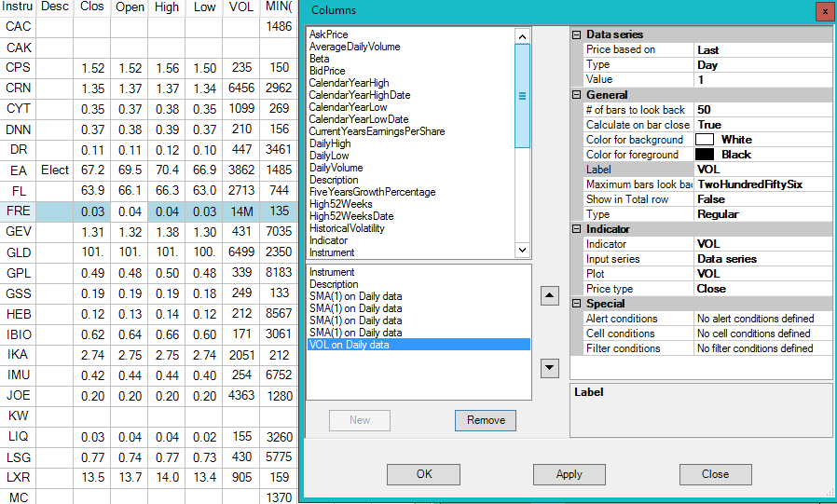Screen dimensions: 837x504
Task: Change Calculate on bar close True value
Action: [x=762, y=125]
